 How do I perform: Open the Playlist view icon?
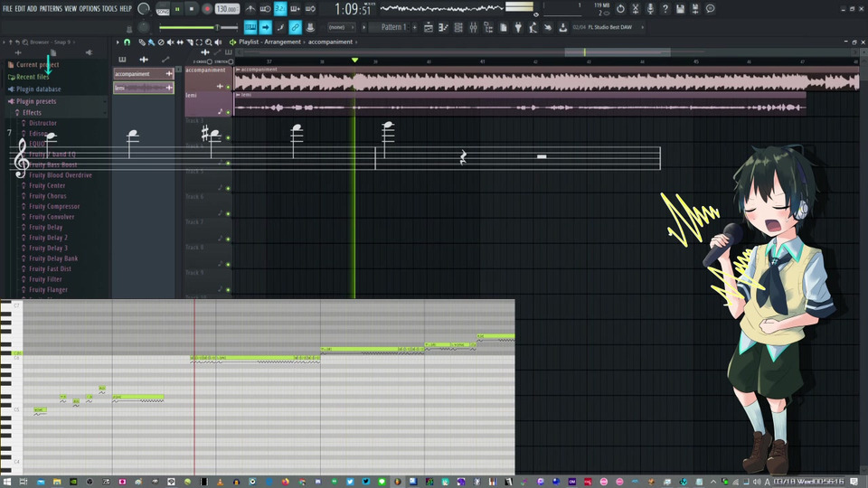tap(429, 27)
